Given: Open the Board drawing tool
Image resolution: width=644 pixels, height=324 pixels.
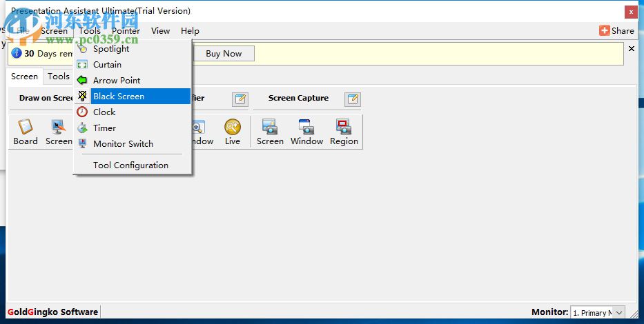Looking at the screenshot, I should [26, 132].
